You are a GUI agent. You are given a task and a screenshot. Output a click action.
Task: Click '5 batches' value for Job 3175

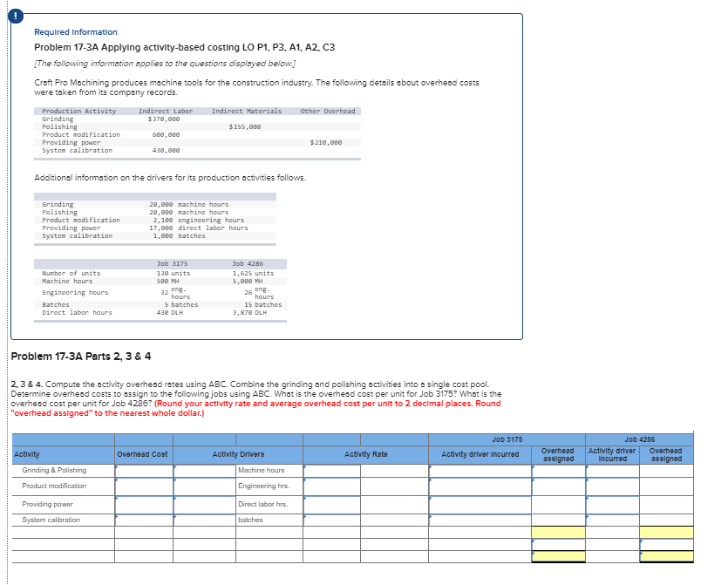point(181,304)
